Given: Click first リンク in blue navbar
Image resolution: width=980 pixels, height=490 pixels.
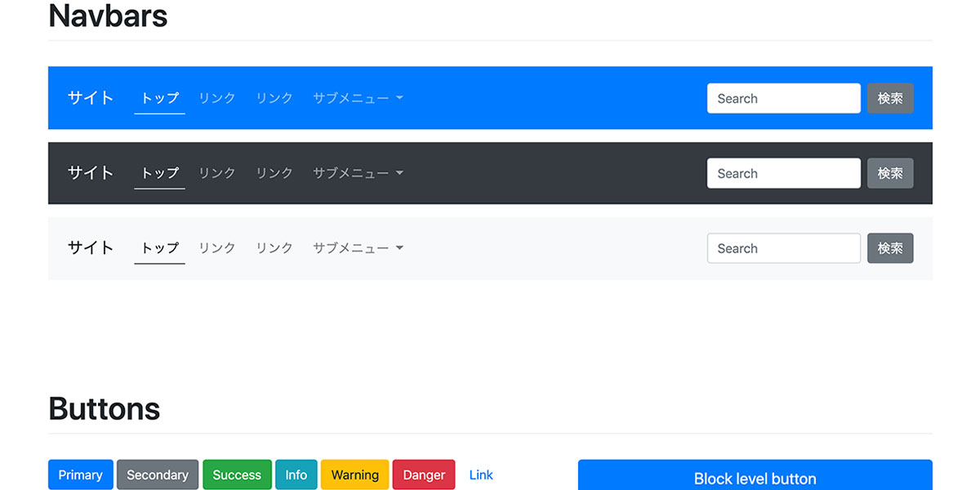Looking at the screenshot, I should (217, 98).
